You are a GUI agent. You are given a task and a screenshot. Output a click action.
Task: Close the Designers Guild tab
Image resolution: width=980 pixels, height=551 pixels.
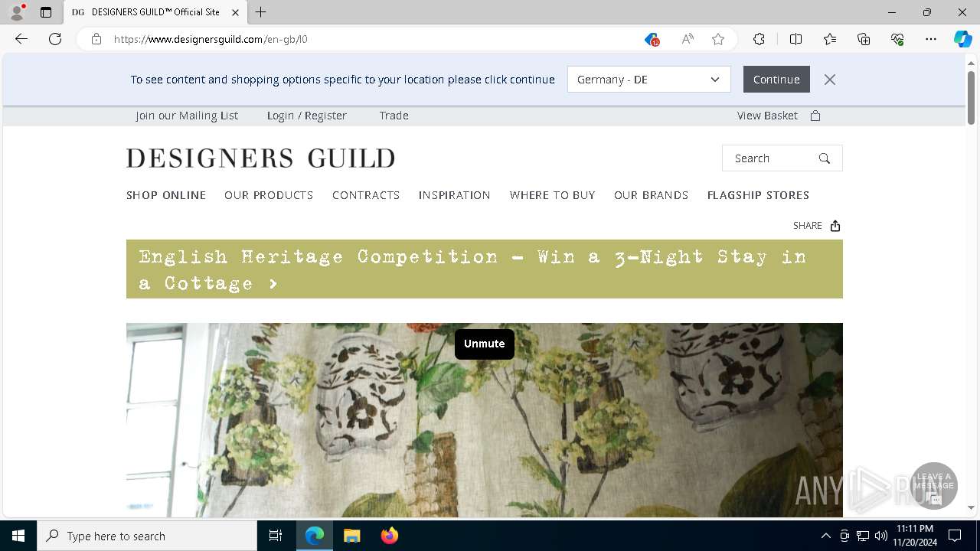pos(235,12)
